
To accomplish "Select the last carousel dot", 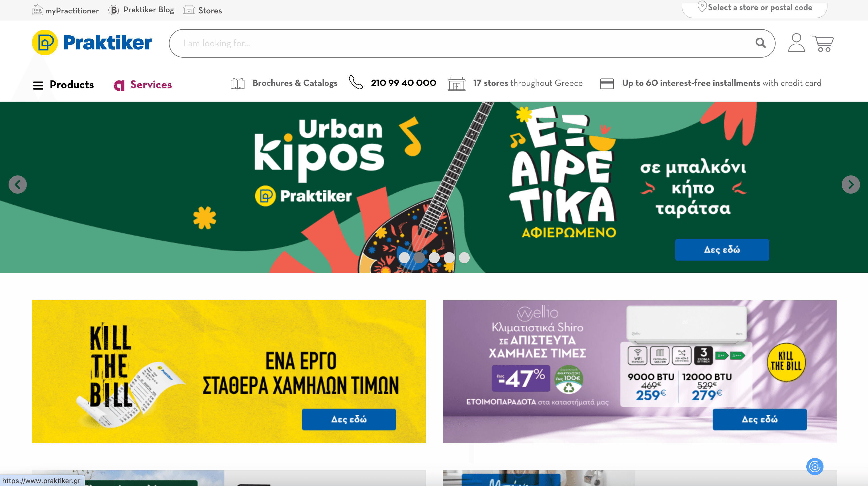I will pos(464,258).
